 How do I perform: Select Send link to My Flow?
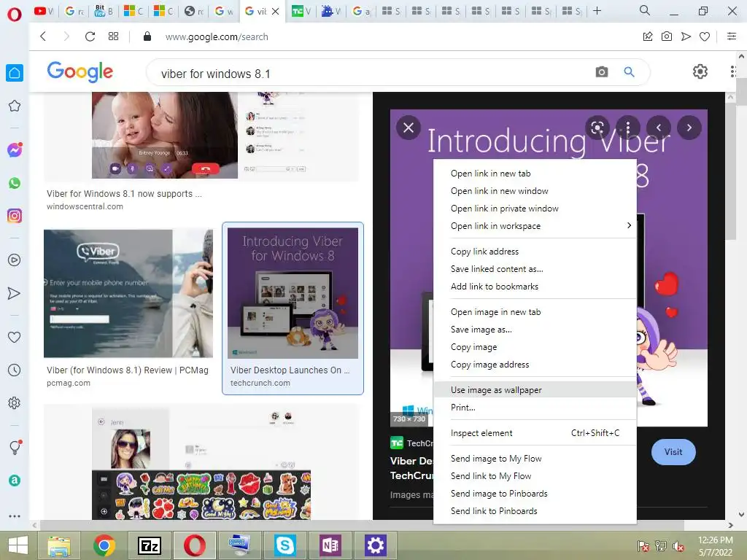click(535, 476)
